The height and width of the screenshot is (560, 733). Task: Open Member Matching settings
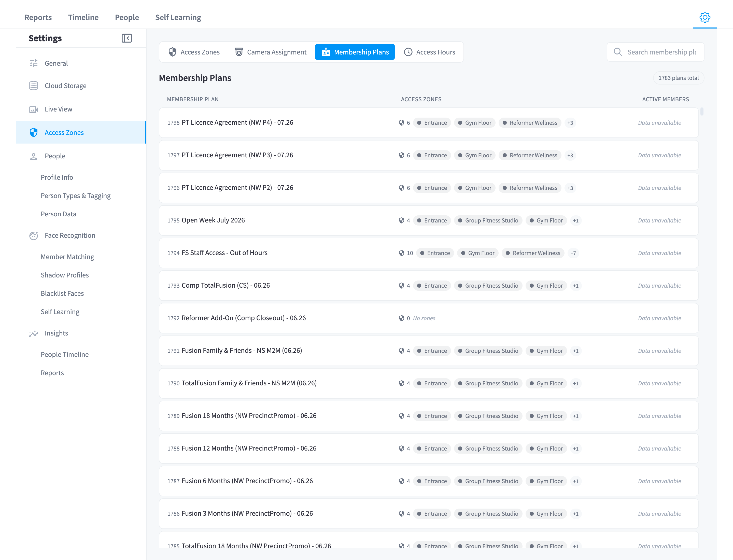67,257
